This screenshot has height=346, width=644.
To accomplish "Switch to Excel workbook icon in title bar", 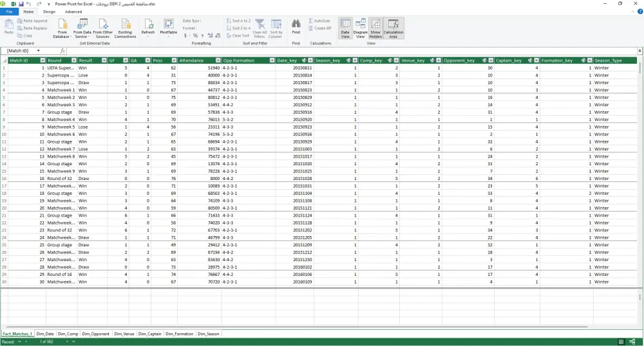I will (x=13, y=4).
